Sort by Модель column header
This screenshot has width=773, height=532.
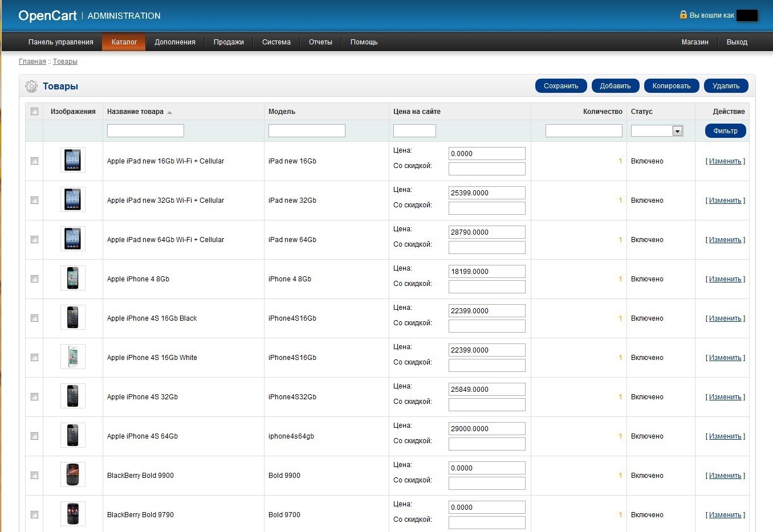coord(282,112)
